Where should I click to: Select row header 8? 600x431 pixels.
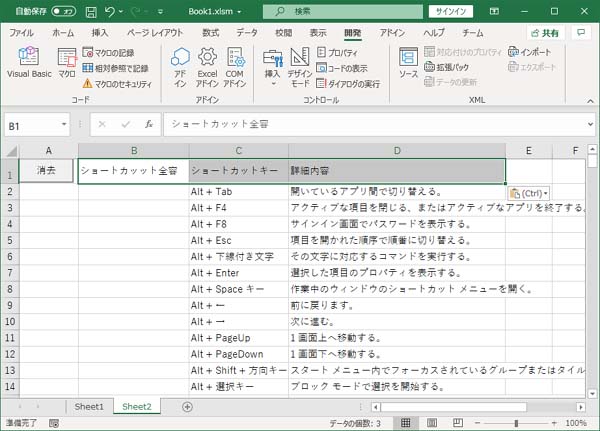point(10,289)
